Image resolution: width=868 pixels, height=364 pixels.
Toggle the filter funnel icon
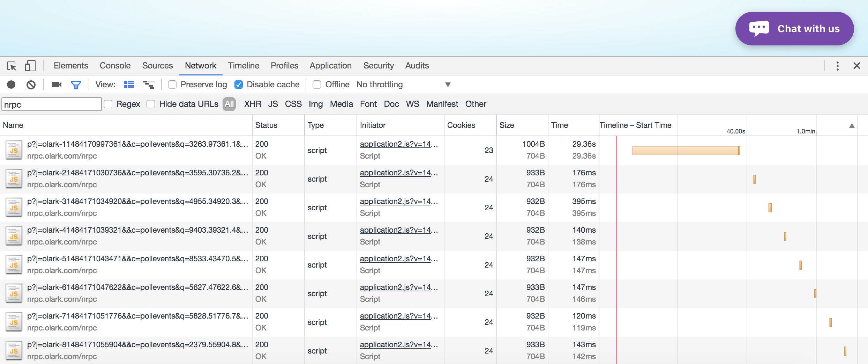point(76,85)
